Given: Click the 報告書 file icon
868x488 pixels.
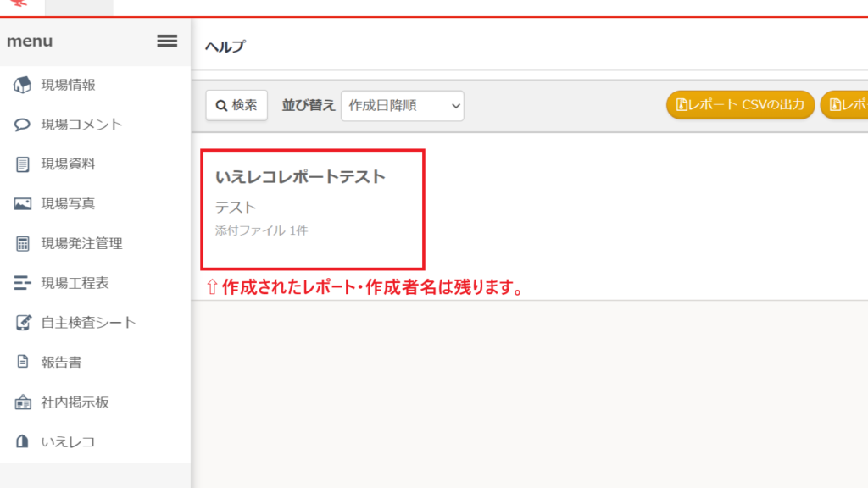Looking at the screenshot, I should [x=23, y=363].
